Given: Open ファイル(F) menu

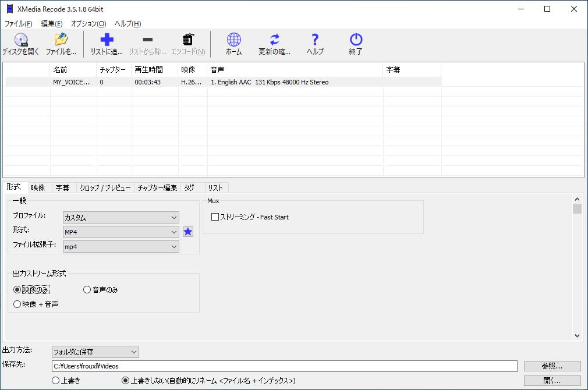Looking at the screenshot, I should click(x=19, y=24).
